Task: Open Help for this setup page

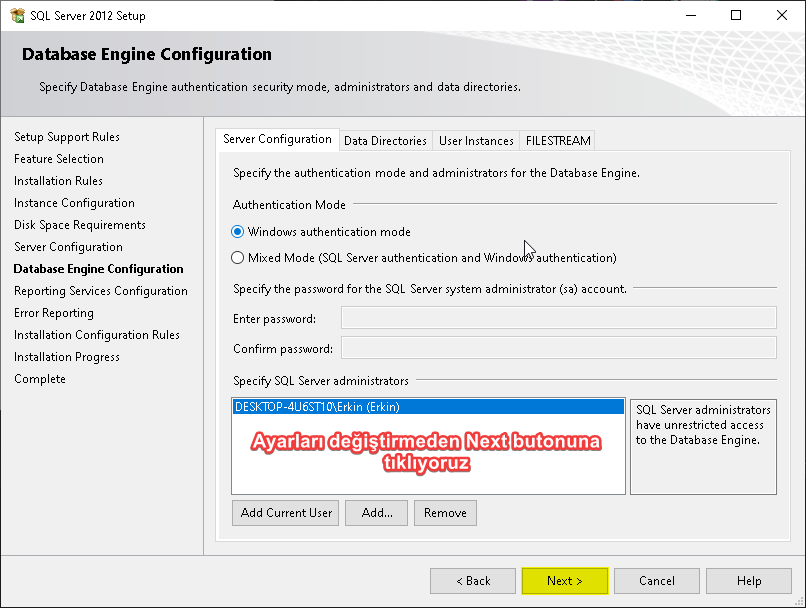Action: point(748,581)
